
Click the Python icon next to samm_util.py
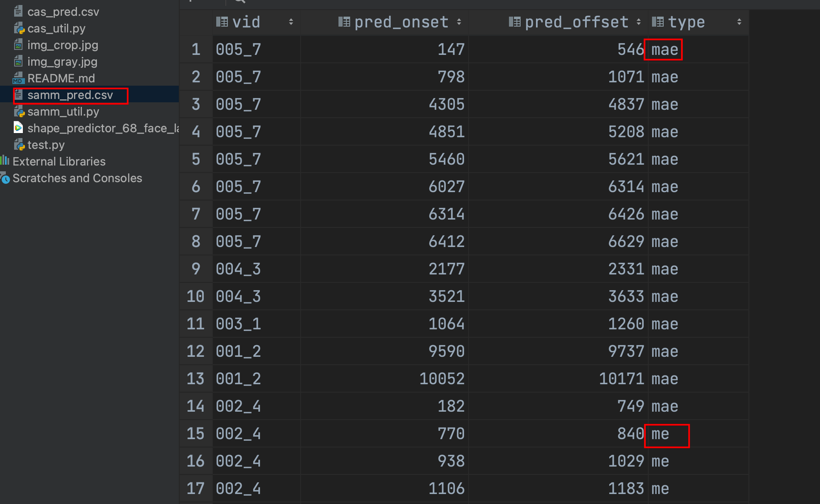pyautogui.click(x=19, y=111)
